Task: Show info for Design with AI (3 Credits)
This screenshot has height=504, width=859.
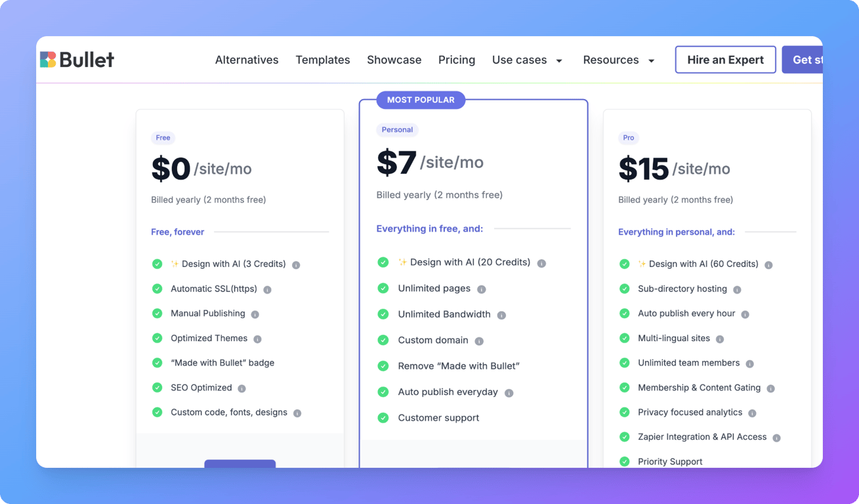Action: [296, 265]
